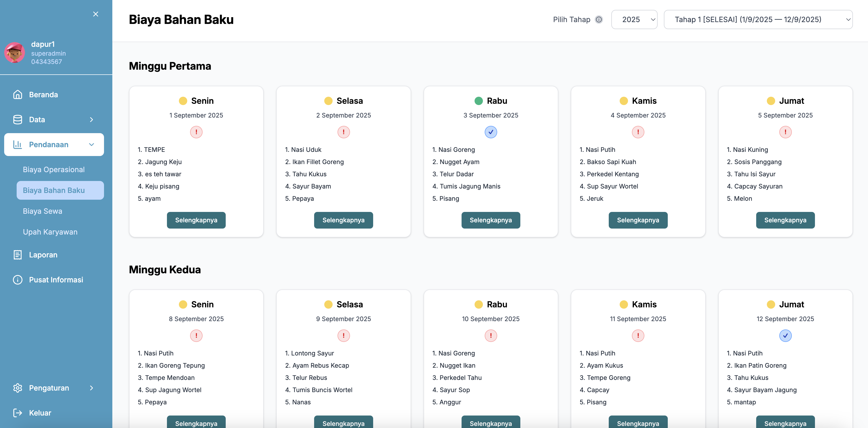Open the 2025 year dropdown

[634, 19]
